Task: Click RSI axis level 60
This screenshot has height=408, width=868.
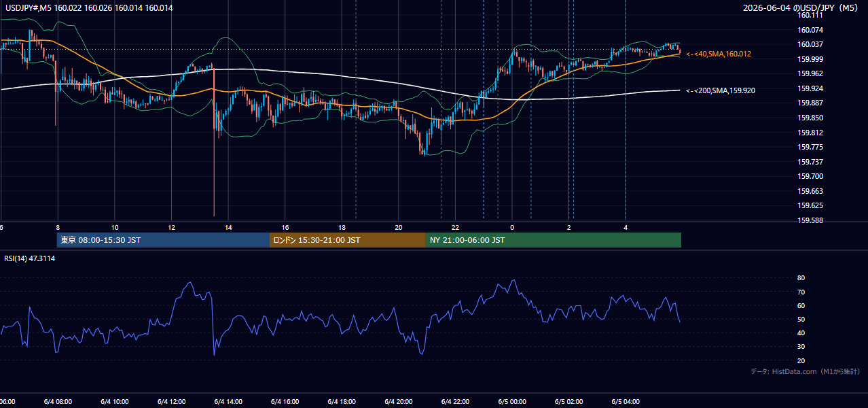Action: coord(801,305)
